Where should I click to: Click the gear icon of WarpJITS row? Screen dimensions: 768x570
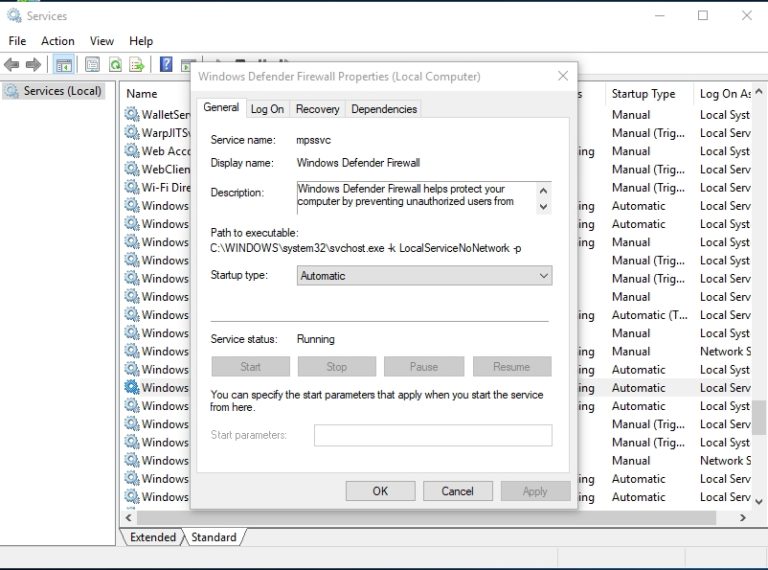(x=131, y=132)
